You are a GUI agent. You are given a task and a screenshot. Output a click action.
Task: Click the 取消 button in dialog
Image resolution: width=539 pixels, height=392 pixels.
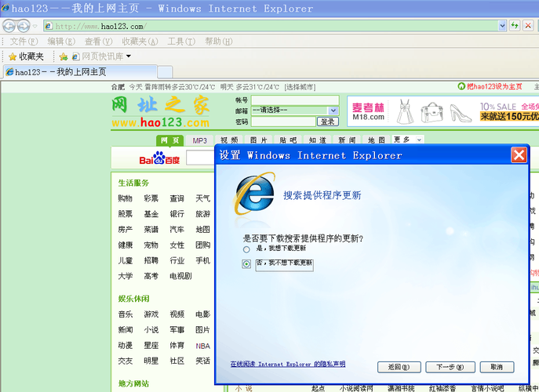497,367
